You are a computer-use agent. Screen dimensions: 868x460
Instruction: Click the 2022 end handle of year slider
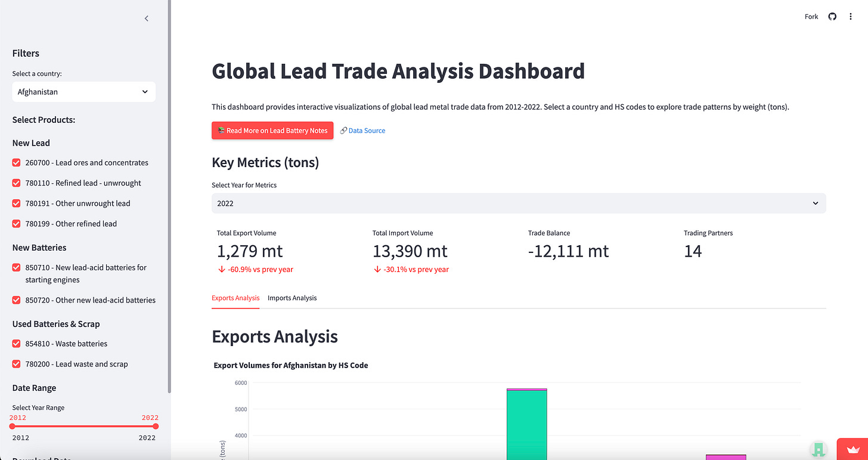156,427
